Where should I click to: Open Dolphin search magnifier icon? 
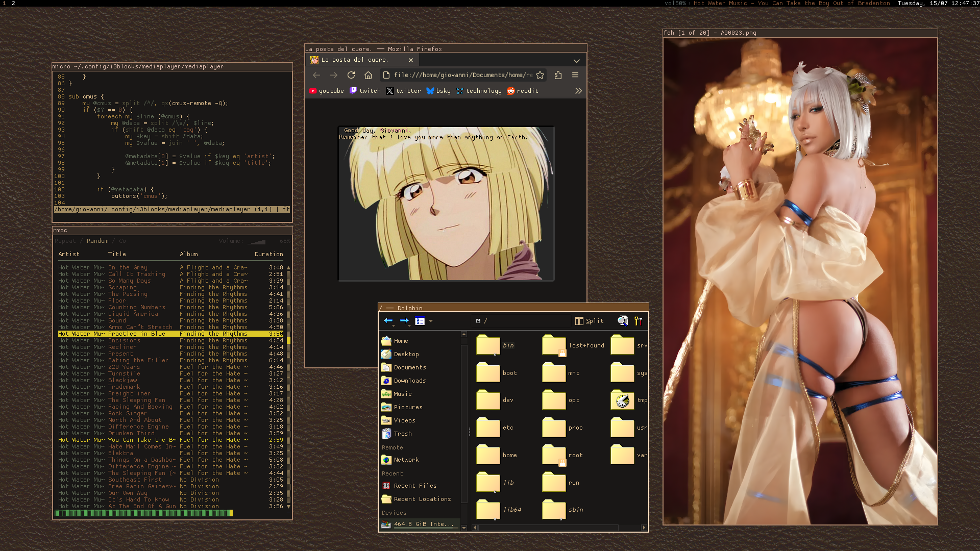[623, 321]
